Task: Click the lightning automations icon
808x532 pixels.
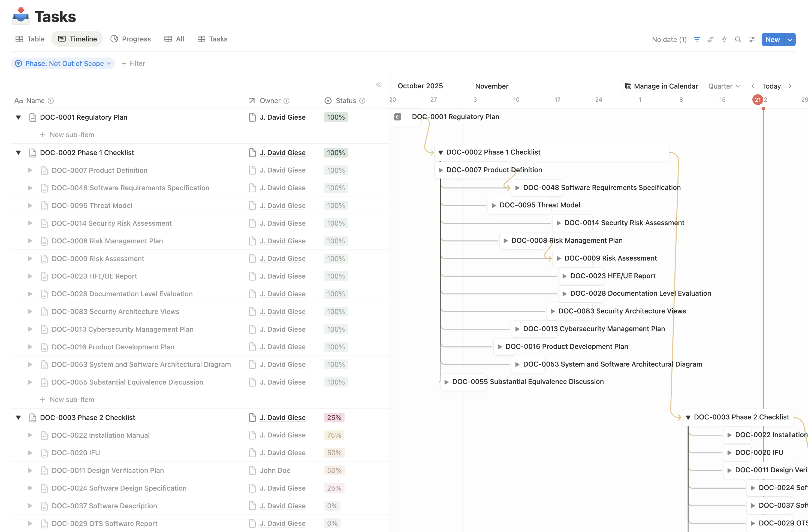Action: pos(724,40)
